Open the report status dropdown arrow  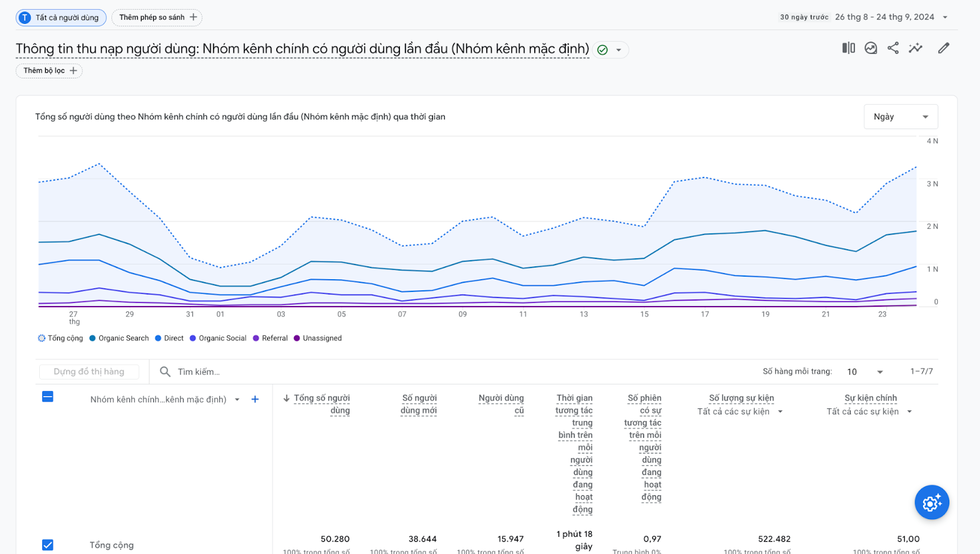[619, 50]
